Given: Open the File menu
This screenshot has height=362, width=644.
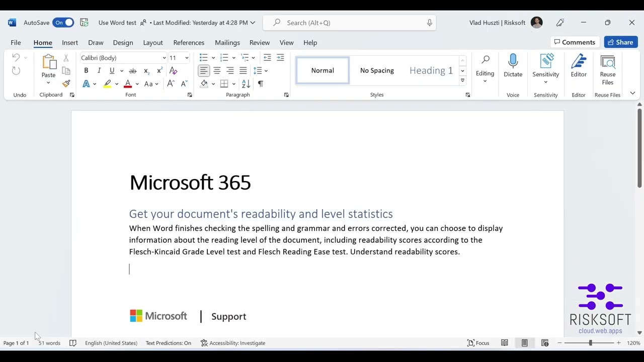Looking at the screenshot, I should [16, 43].
